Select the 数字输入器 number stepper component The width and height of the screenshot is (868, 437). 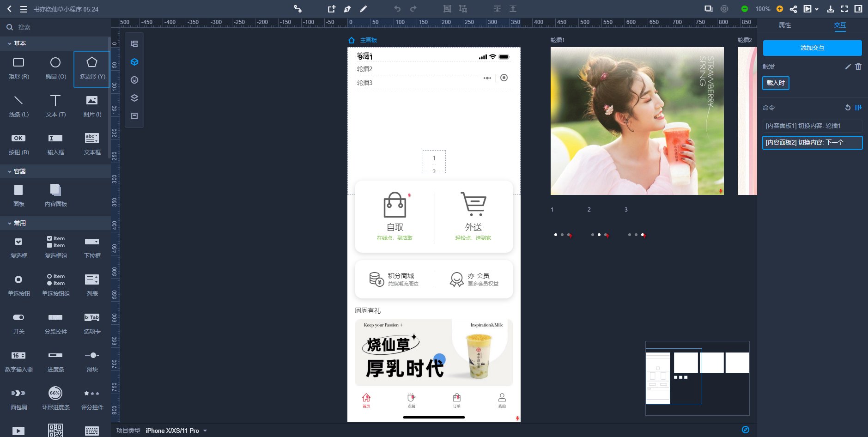pos(18,361)
